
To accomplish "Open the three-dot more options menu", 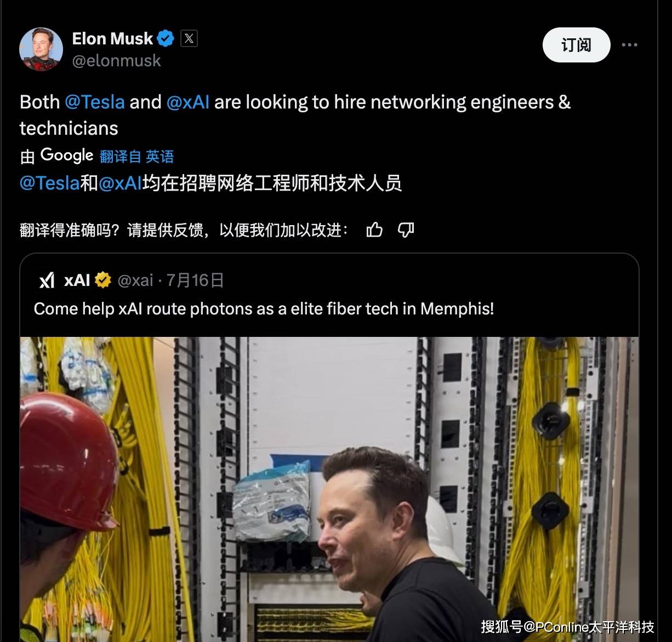I will (x=629, y=45).
